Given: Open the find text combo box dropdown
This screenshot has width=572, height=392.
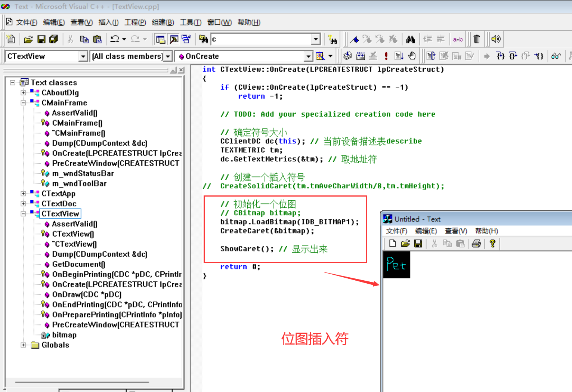Looking at the screenshot, I should click(316, 39).
